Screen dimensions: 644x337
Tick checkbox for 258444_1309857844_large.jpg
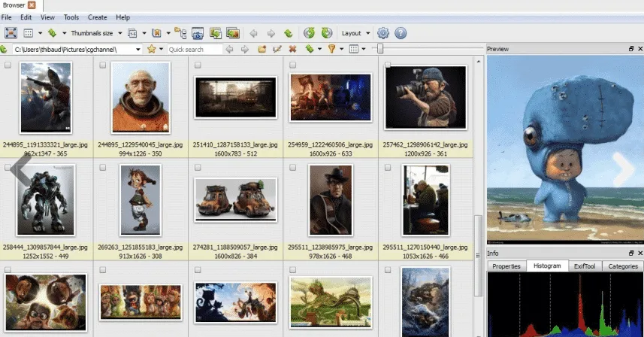click(x=8, y=167)
